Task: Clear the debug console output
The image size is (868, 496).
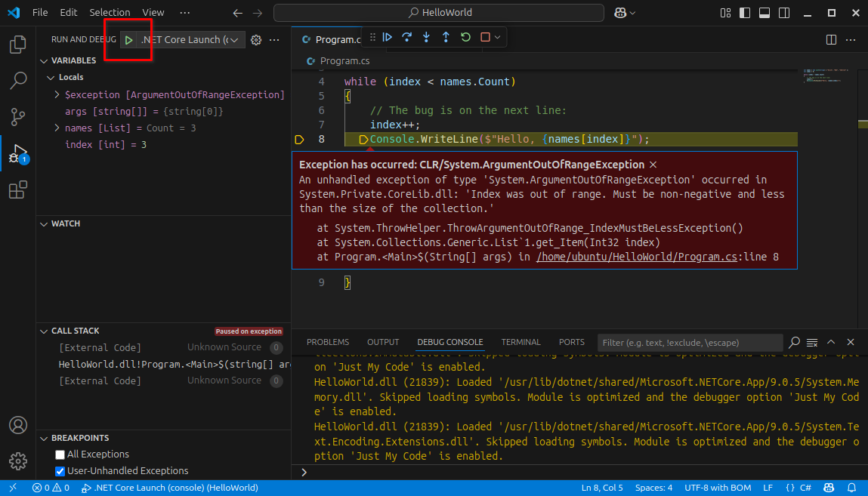Action: pyautogui.click(x=812, y=342)
